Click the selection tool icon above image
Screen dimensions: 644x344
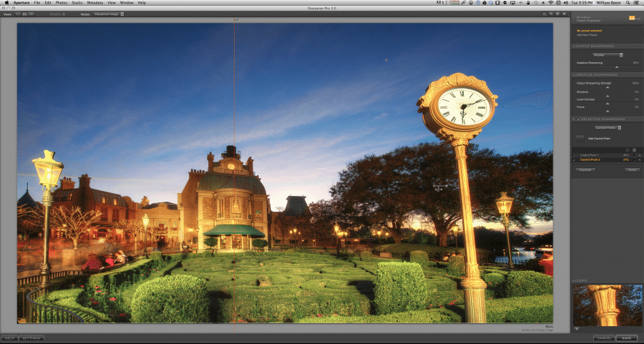tap(545, 14)
